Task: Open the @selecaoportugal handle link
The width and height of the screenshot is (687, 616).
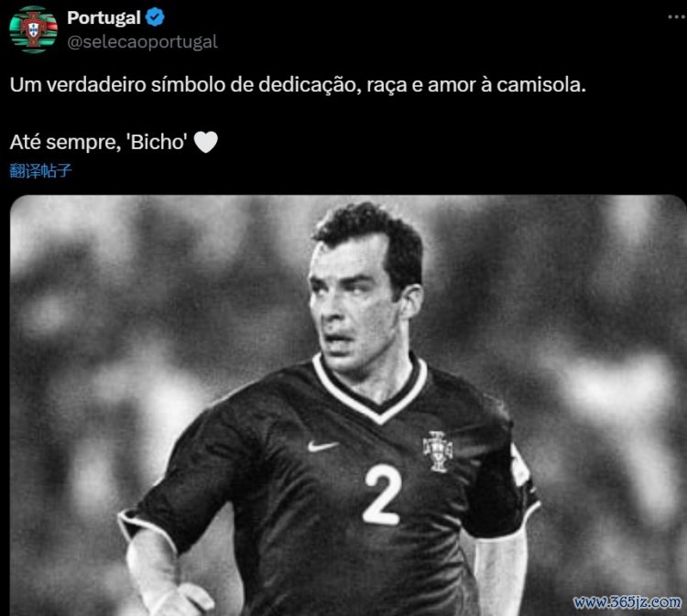Action: click(x=142, y=42)
